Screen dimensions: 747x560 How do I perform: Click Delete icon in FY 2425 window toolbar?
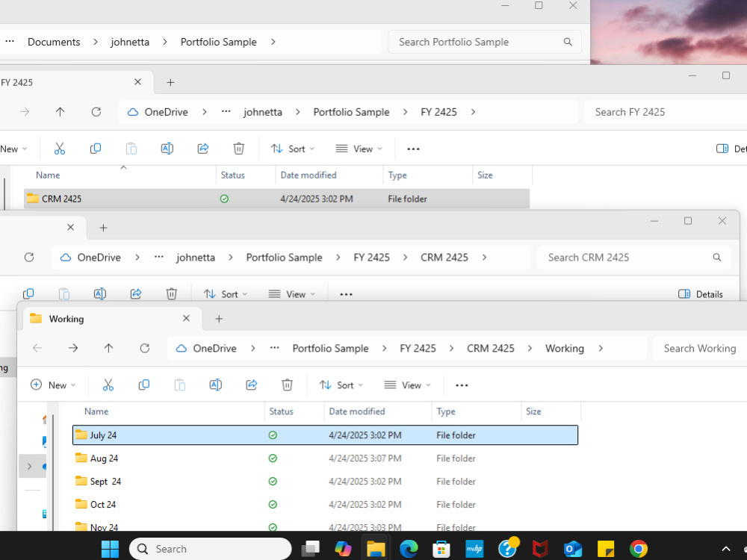239,149
